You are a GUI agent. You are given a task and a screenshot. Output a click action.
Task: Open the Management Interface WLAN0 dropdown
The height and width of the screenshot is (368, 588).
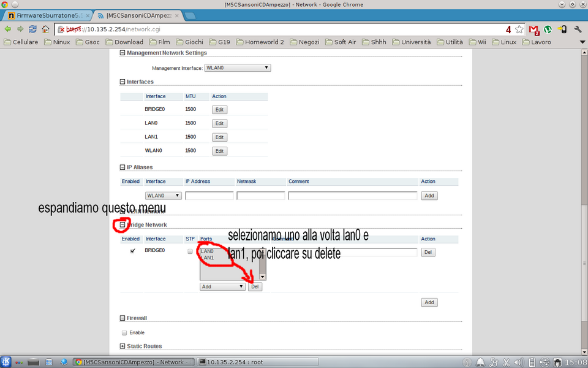point(238,68)
